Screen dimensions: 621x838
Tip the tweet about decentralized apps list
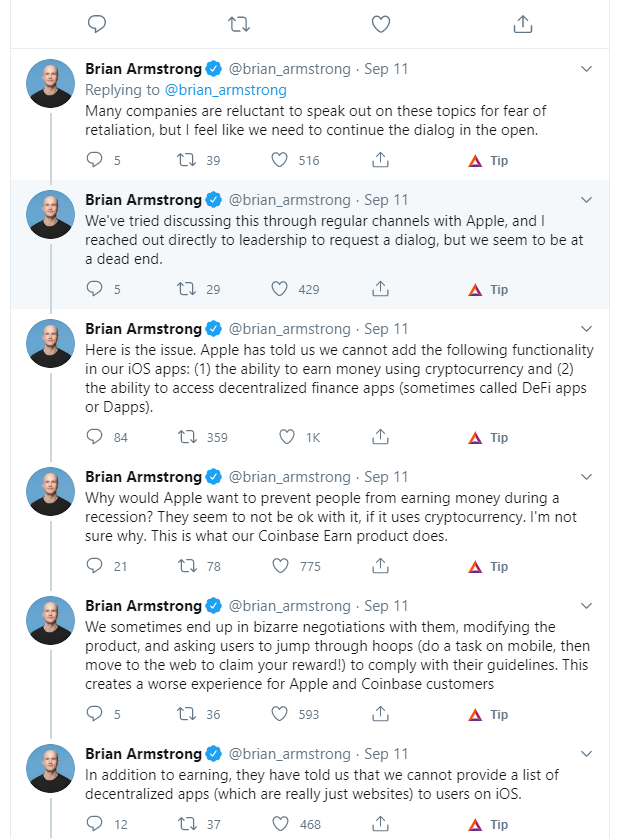(488, 825)
